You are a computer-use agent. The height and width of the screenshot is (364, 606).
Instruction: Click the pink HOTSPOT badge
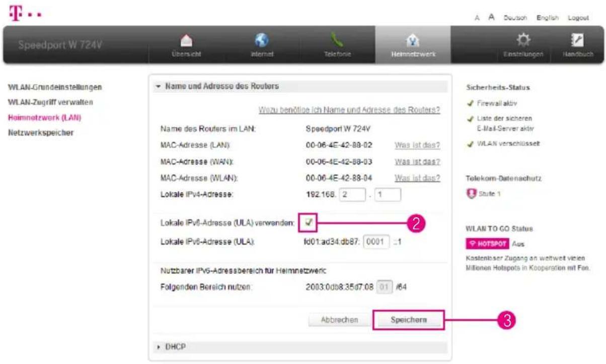pos(489,243)
